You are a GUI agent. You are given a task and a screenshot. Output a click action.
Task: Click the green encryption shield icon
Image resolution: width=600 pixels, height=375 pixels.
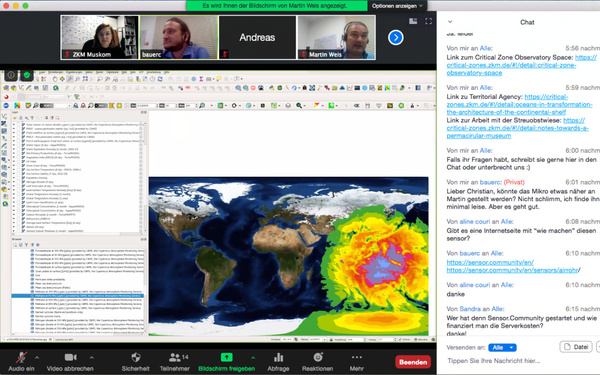27,75
